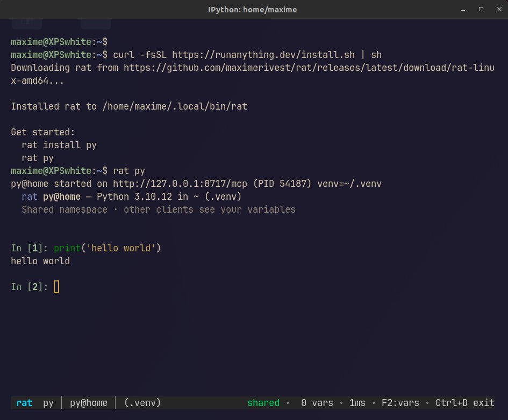Click the curl -fsSL command text
508x420 pixels.
pos(247,55)
